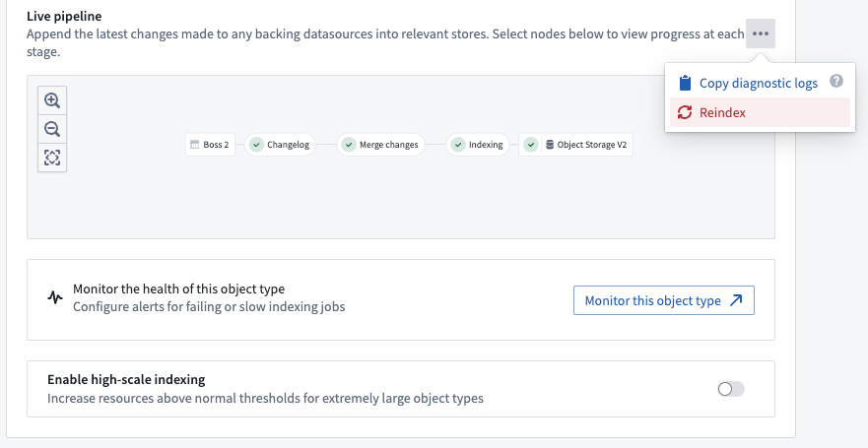Click the database icon beside Object Storage V2
The height and width of the screenshot is (448, 868).
click(549, 145)
